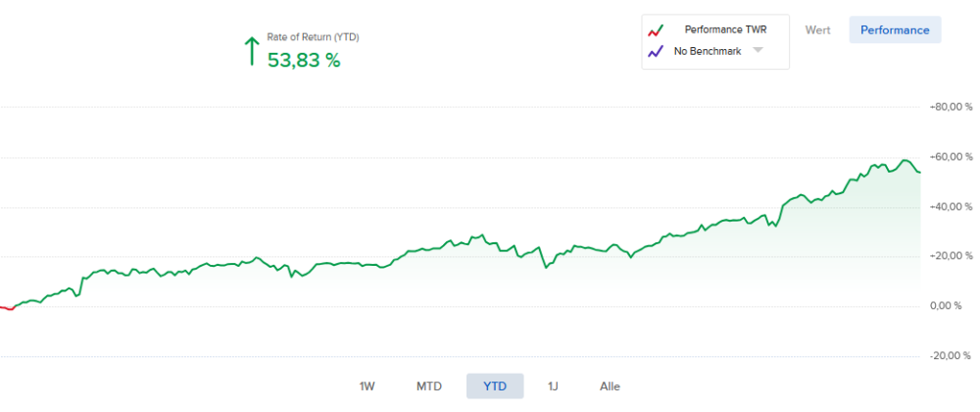Show the Alle time range
The height and width of the screenshot is (412, 980).
(610, 386)
